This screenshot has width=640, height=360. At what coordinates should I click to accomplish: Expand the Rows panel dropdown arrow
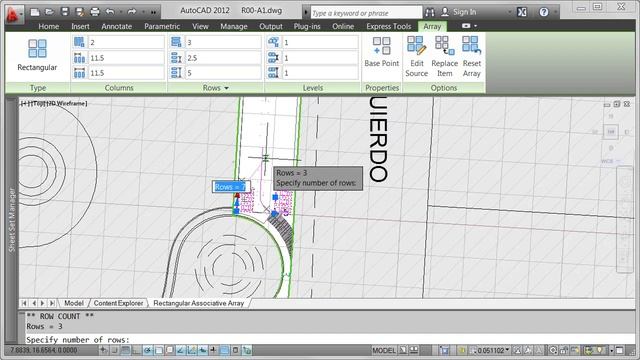[227, 88]
